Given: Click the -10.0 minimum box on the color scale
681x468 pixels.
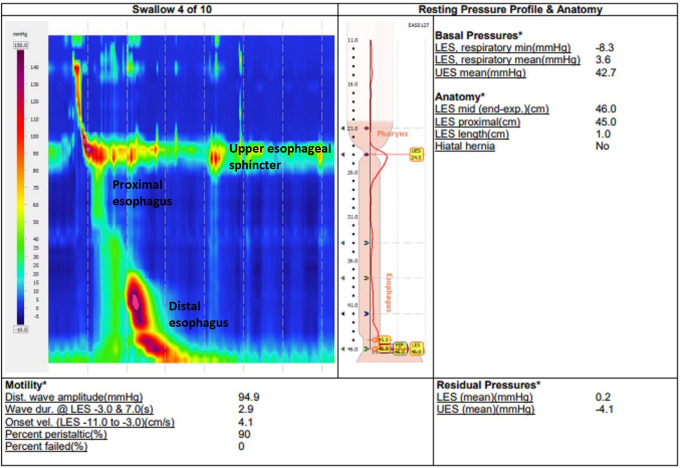Looking at the screenshot, I should coord(20,330).
